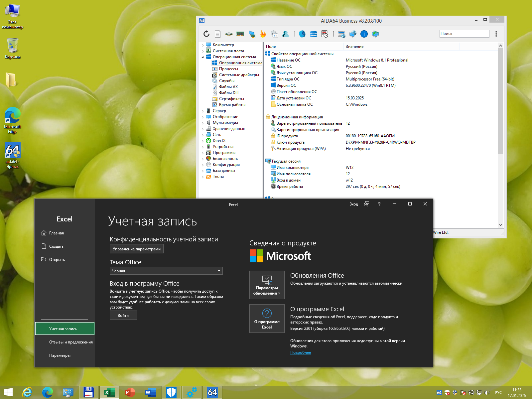Screen dimensions: 532x399
Task: Follow the Подробнее link
Action: pyautogui.click(x=301, y=352)
